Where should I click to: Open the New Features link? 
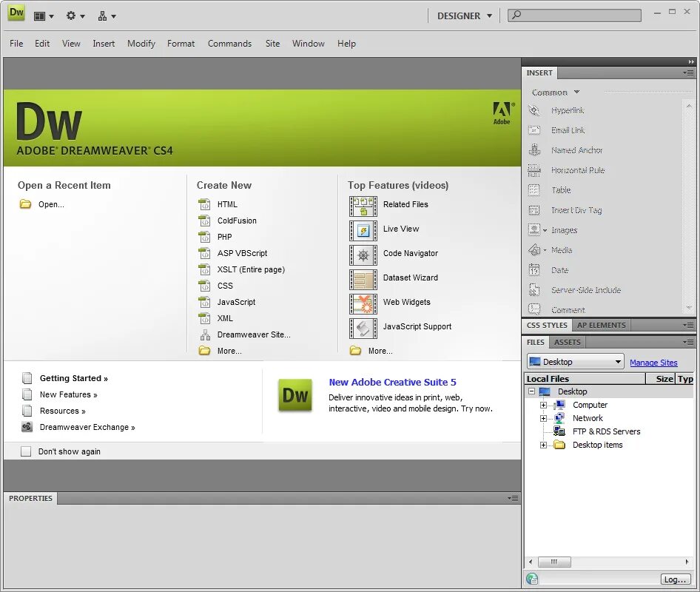(68, 394)
